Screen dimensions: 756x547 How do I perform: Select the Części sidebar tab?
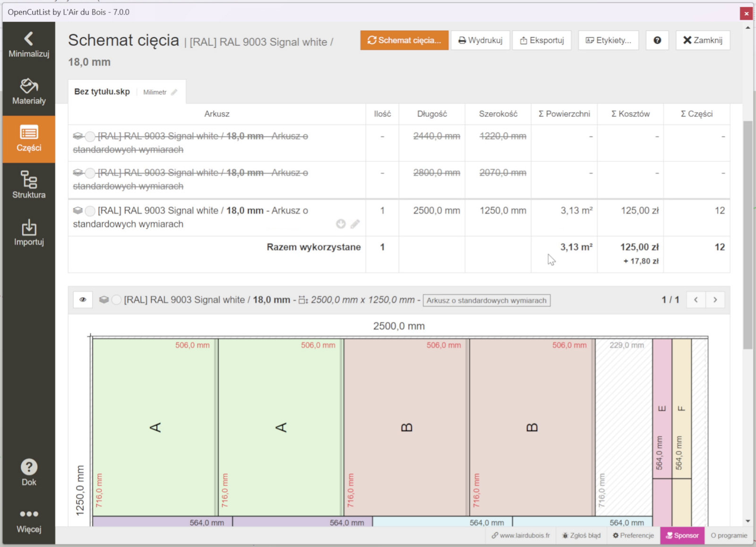point(29,139)
